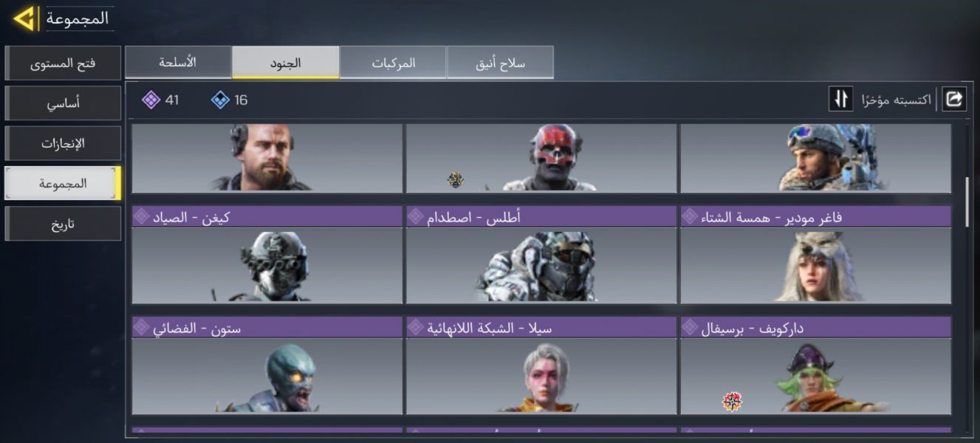The image size is (980, 443).
Task: Click rarity diamond beside كيغن - الصياد
Action: (140, 216)
